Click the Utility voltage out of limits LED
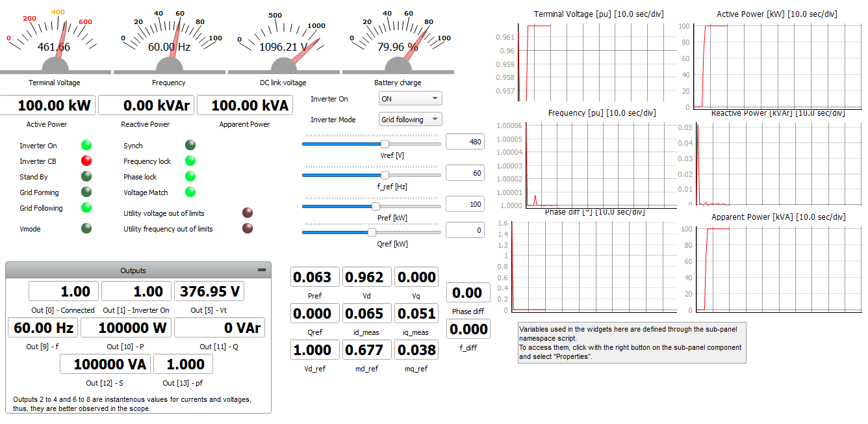Viewport: 868px width, 424px height. click(x=248, y=213)
